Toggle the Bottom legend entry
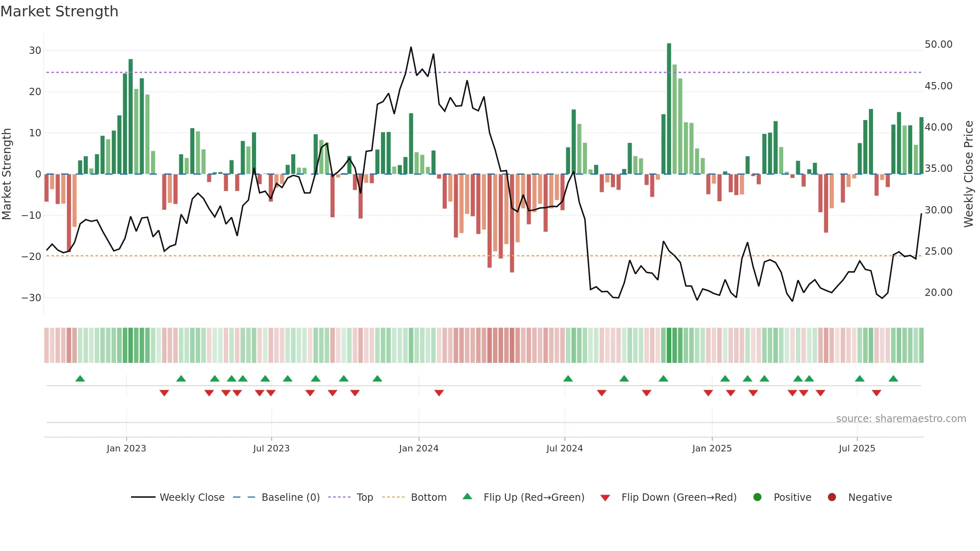 (414, 497)
